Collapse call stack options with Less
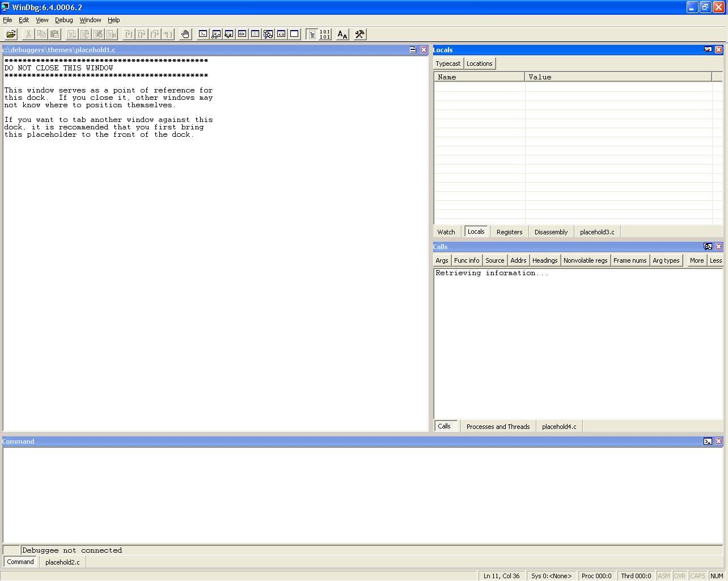728x581 pixels. coord(716,260)
